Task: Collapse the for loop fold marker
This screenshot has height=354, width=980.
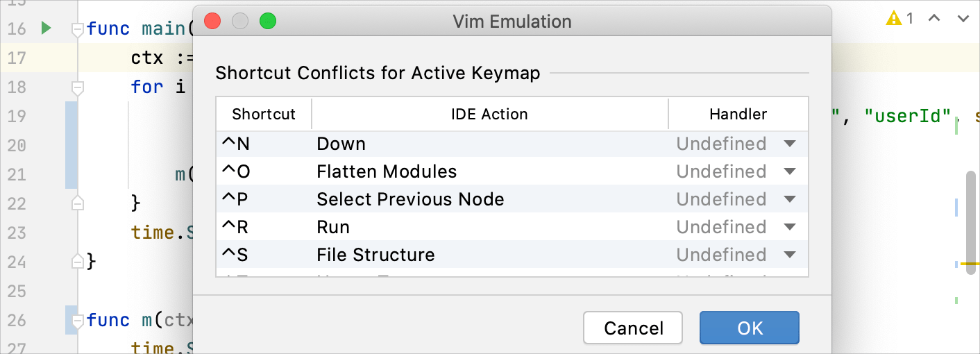Action: tap(78, 87)
